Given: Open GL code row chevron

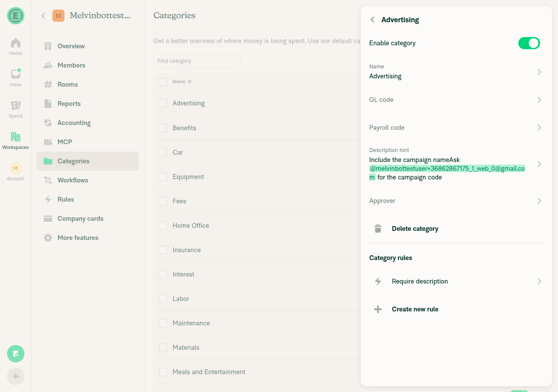Looking at the screenshot, I should (539, 100).
